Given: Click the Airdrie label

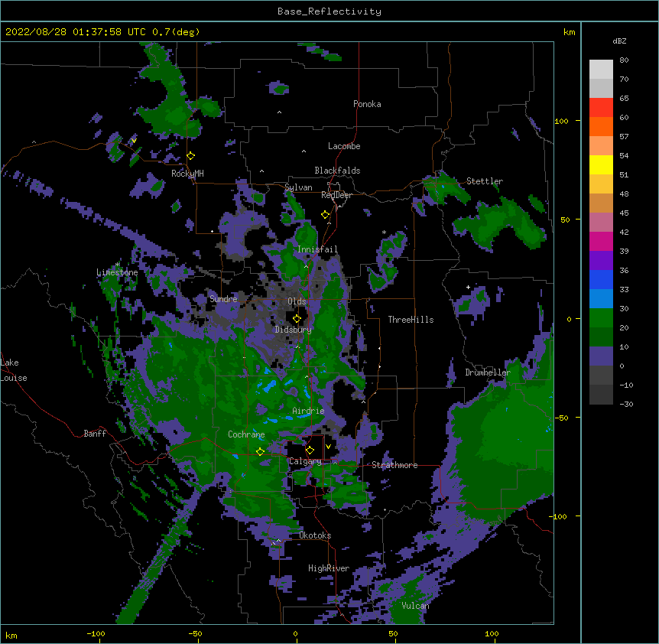Looking at the screenshot, I should coord(308,411).
